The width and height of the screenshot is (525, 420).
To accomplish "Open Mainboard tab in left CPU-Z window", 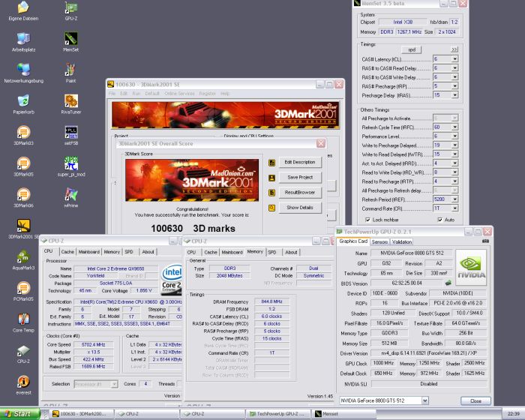I will pos(88,252).
